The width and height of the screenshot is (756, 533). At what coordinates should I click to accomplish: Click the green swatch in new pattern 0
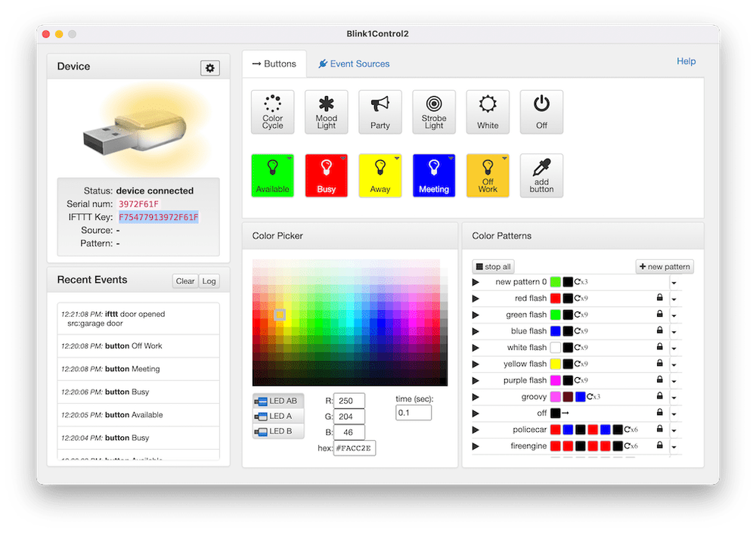[x=556, y=282]
